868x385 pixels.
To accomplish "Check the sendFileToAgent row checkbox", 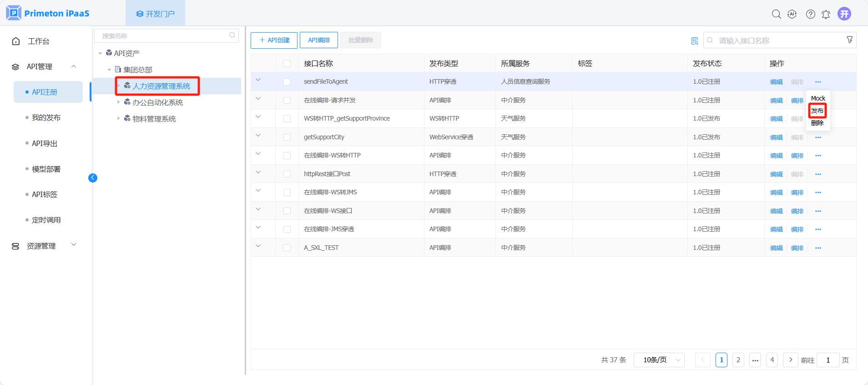I will (x=287, y=82).
